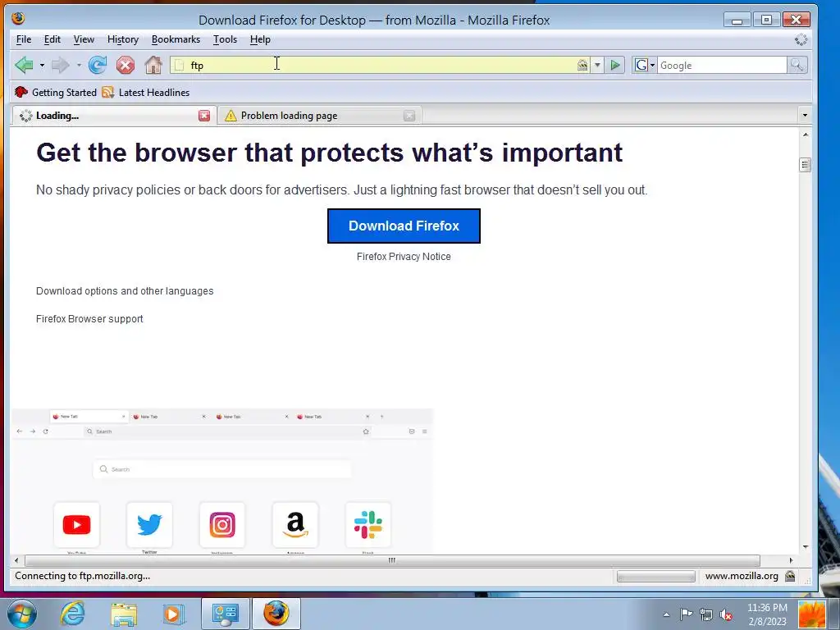Open the control panel taskbar item
Screen dimensions: 840x630
pyautogui.click(x=226, y=614)
